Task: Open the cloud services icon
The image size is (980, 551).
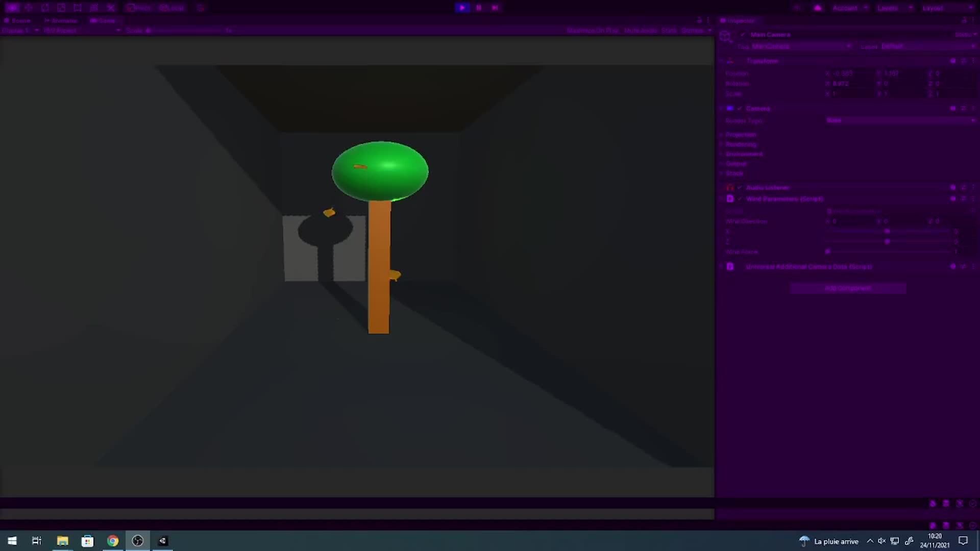Action: (818, 8)
